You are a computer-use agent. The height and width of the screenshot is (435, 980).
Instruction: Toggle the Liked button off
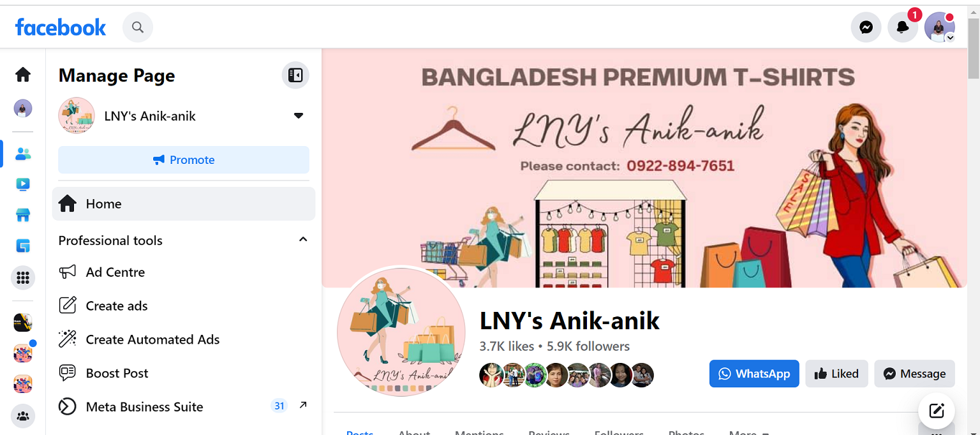point(836,374)
